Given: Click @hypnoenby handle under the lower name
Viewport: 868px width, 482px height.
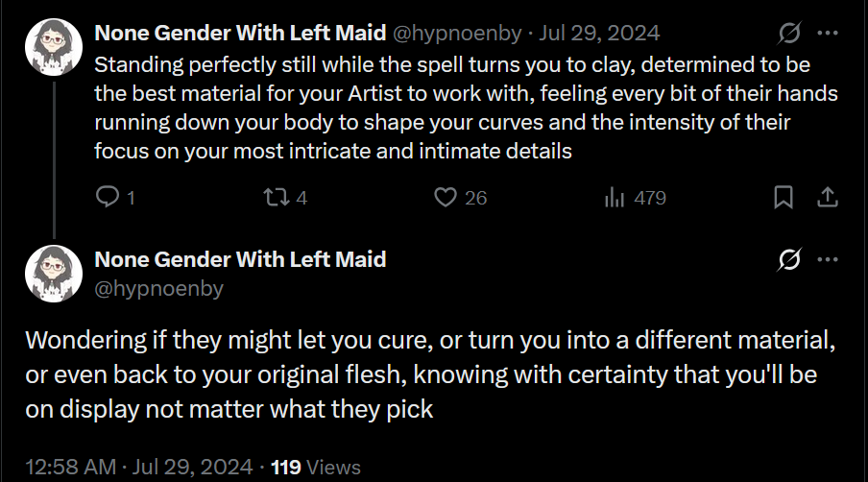Looking at the screenshot, I should click(158, 288).
